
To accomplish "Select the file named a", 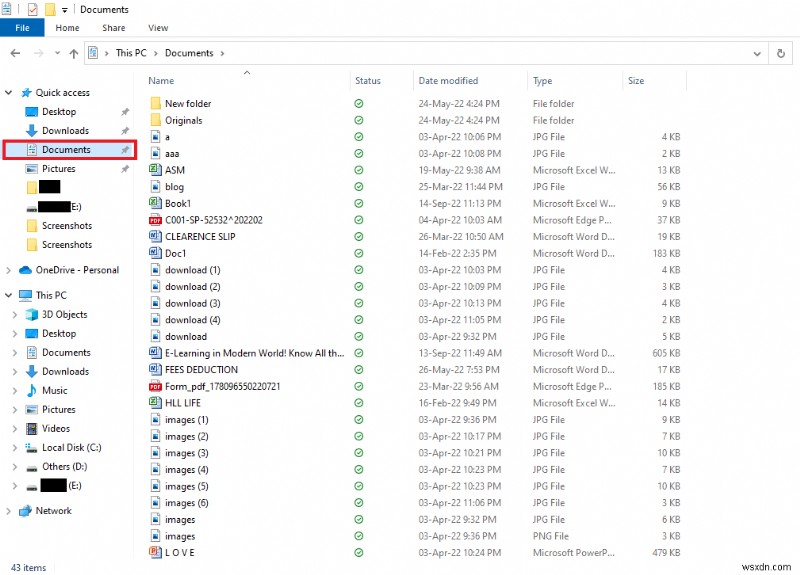I will [167, 137].
